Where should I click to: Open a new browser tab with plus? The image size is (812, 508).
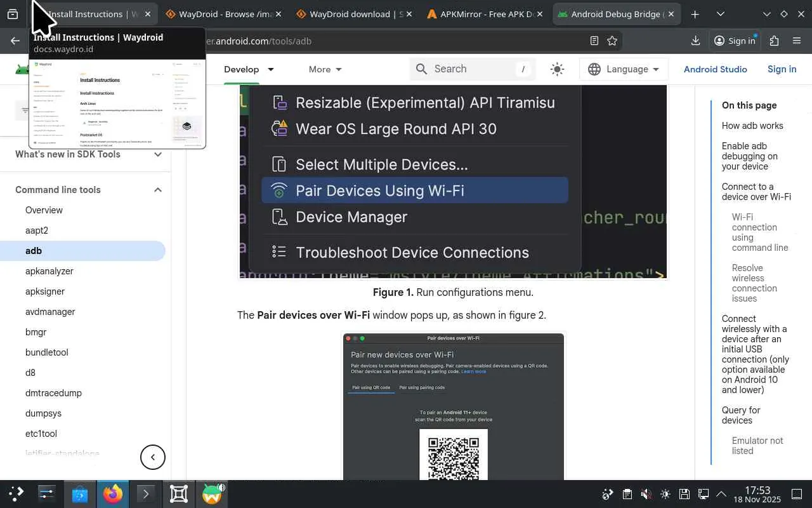click(x=695, y=14)
